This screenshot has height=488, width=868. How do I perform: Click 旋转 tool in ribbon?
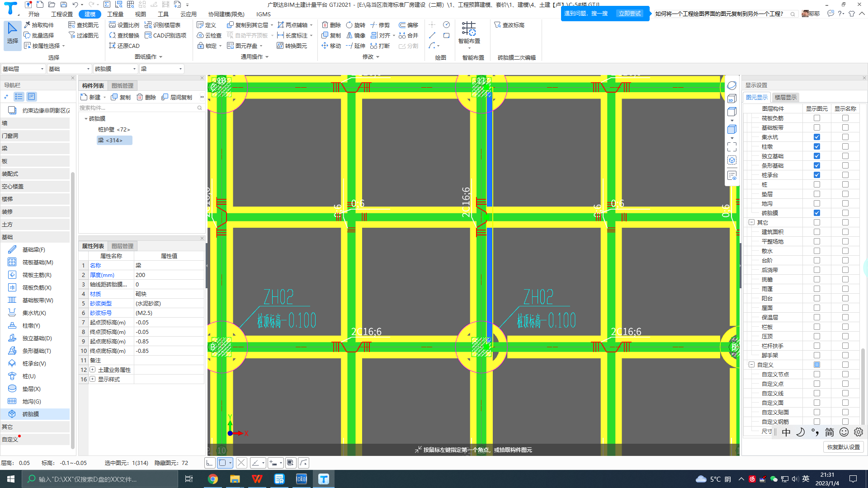click(355, 25)
